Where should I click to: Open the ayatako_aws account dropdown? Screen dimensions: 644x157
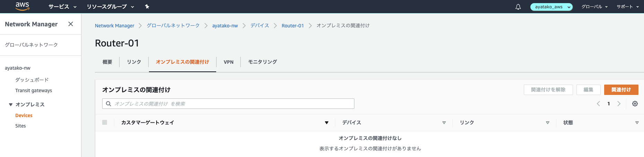[x=552, y=7]
